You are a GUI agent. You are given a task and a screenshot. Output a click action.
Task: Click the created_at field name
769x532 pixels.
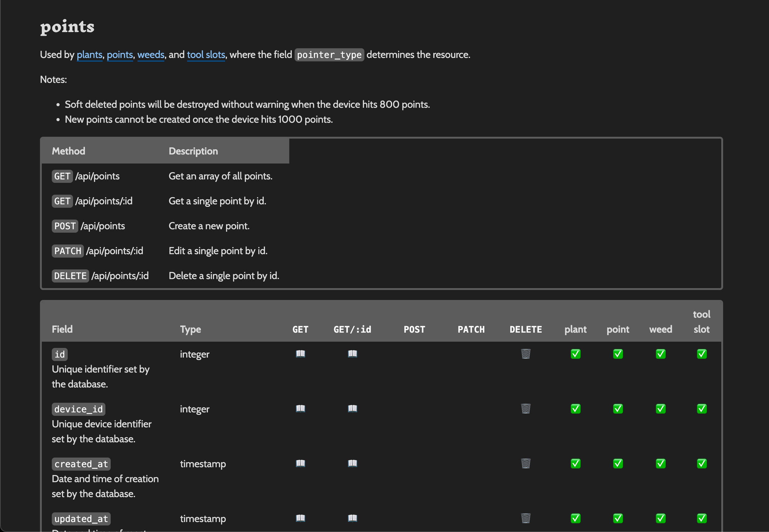point(81,464)
